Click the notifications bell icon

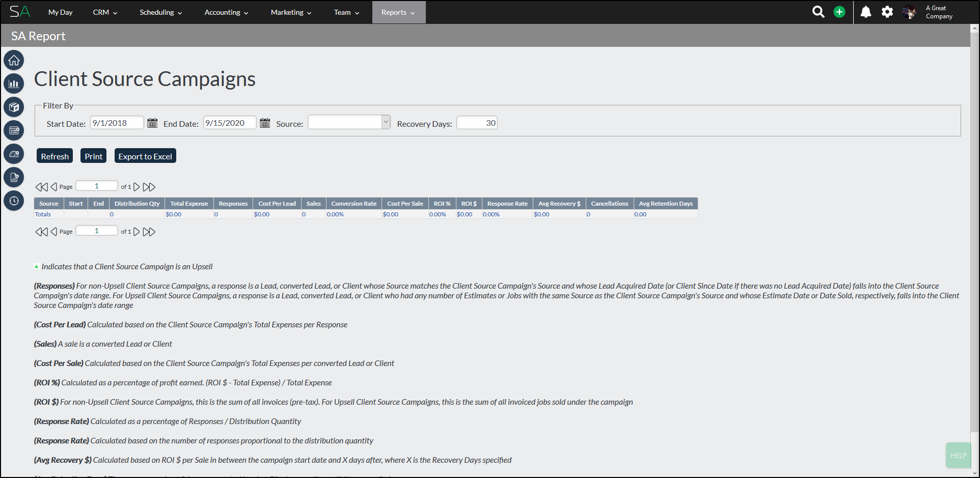pyautogui.click(x=865, y=12)
